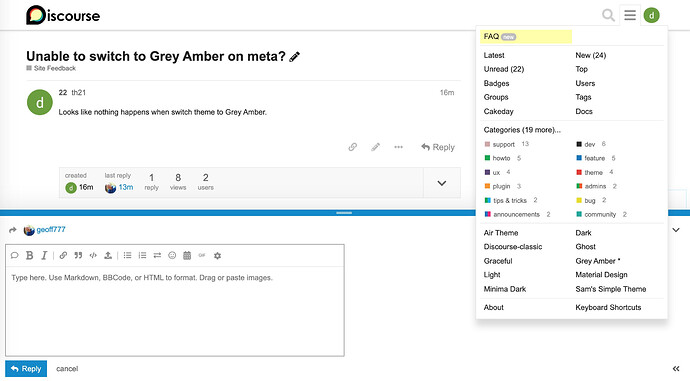This screenshot has height=381, width=690.
Task: Insert a numbered list
Action: [142, 255]
